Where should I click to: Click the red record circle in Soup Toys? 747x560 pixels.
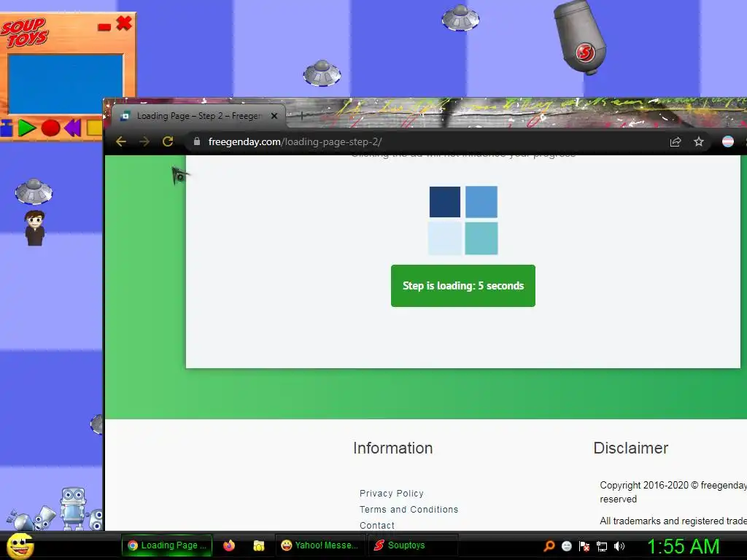click(x=50, y=128)
